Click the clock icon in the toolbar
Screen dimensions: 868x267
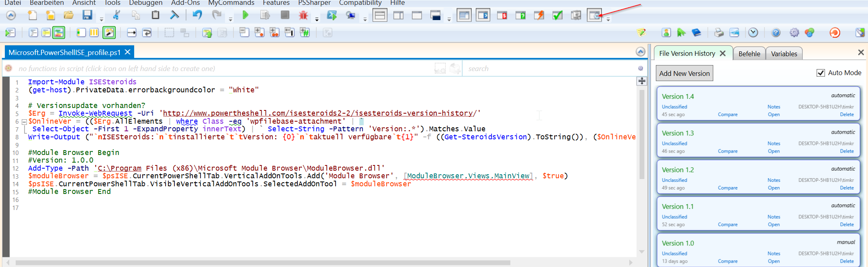pyautogui.click(x=753, y=33)
